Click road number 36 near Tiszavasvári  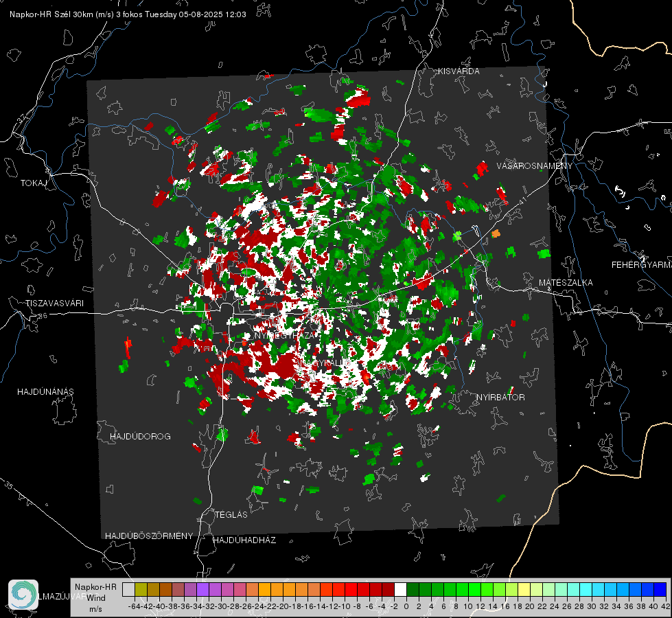pos(43,316)
